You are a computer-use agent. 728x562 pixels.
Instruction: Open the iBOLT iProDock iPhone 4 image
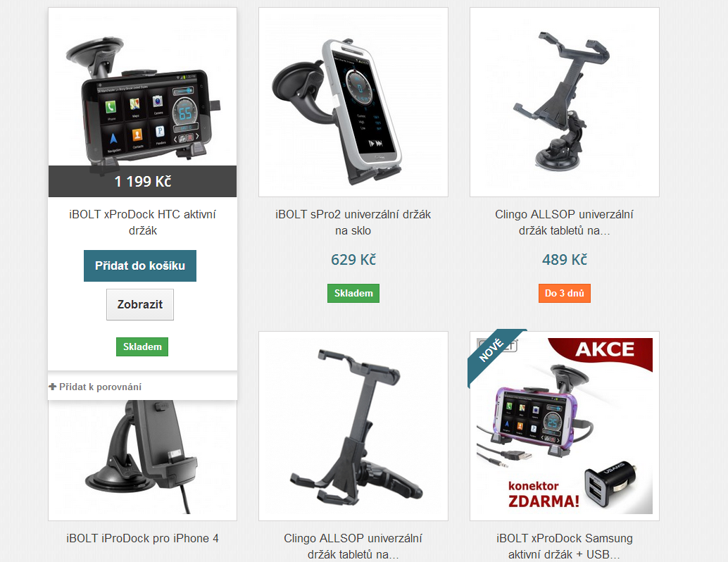coord(142,460)
